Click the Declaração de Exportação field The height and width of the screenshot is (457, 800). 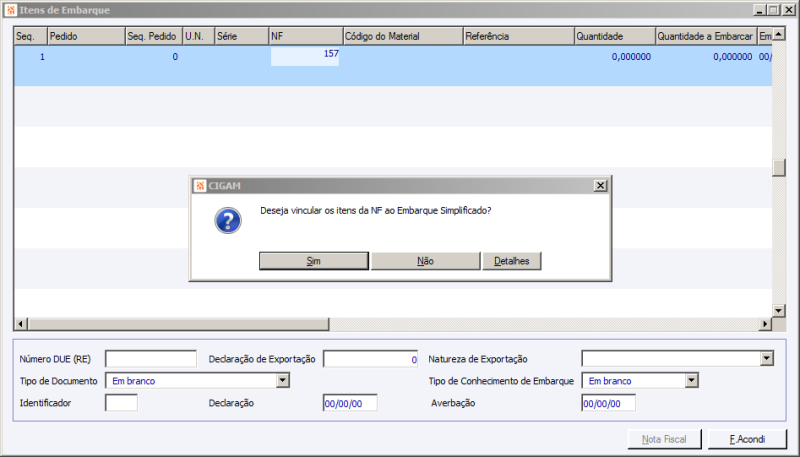coord(371,359)
